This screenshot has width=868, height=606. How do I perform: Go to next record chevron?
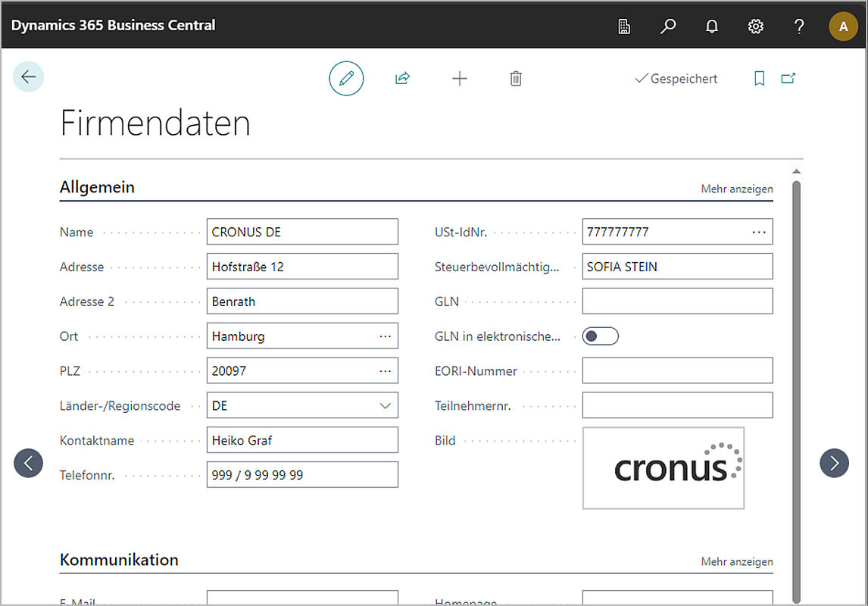click(834, 463)
